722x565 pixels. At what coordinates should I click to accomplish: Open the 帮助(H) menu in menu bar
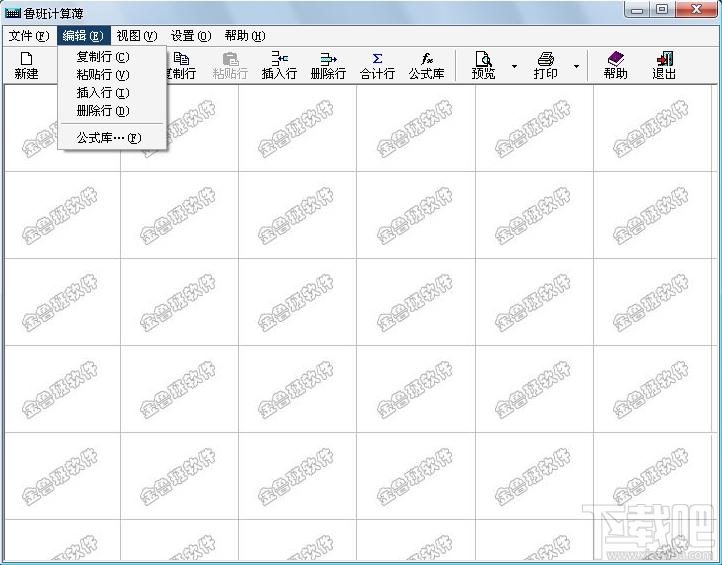[245, 35]
